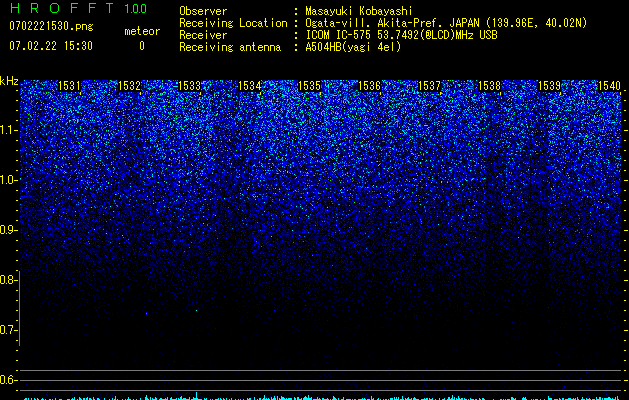
Task: Click the 1536 time marker
Action: click(x=369, y=86)
